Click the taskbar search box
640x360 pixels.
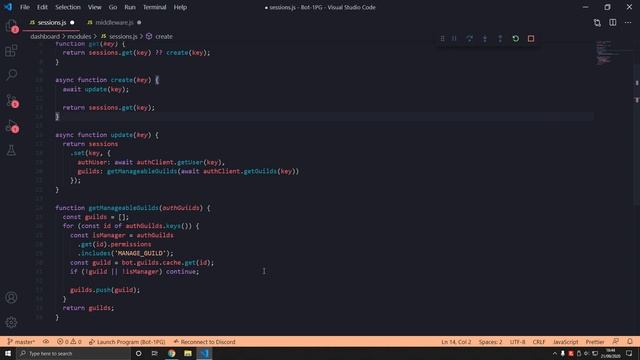click(x=73, y=353)
